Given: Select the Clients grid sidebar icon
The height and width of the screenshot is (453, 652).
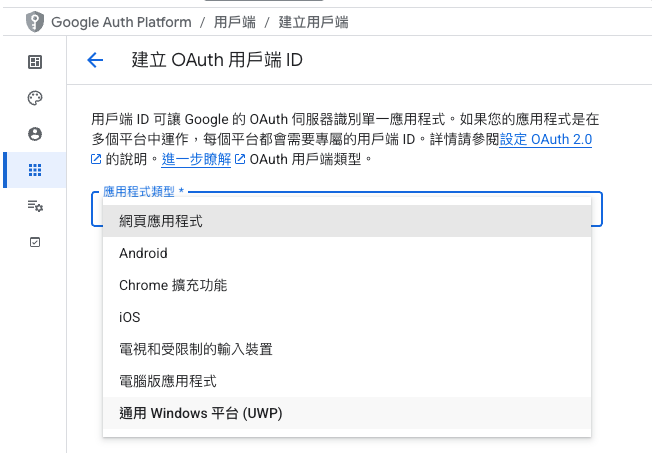Looking at the screenshot, I should 35,170.
